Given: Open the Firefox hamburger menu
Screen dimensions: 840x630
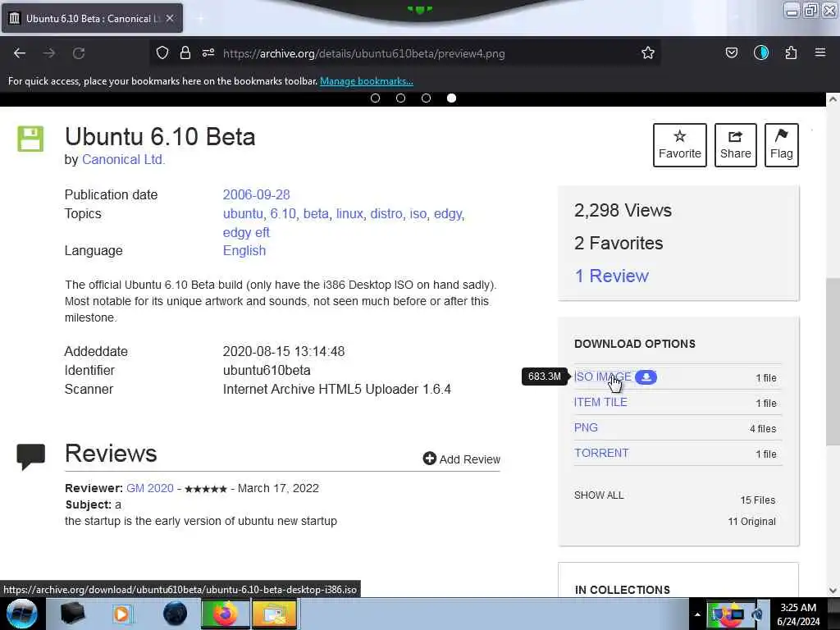Looking at the screenshot, I should click(x=819, y=52).
